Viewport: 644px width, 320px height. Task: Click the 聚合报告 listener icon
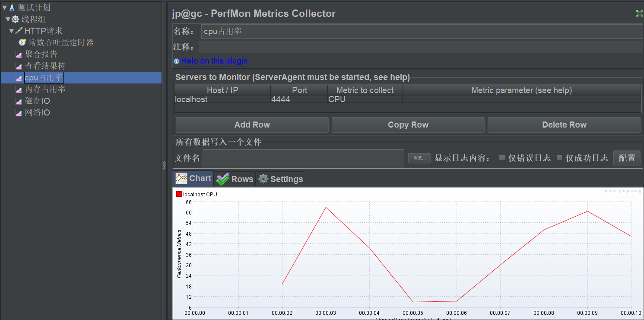coord(19,54)
